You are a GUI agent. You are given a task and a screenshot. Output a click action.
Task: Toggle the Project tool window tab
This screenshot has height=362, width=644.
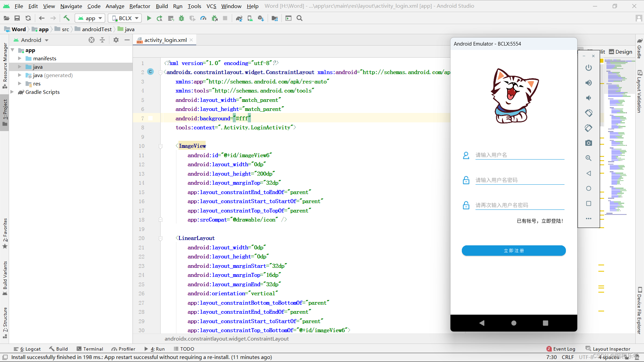[5, 112]
